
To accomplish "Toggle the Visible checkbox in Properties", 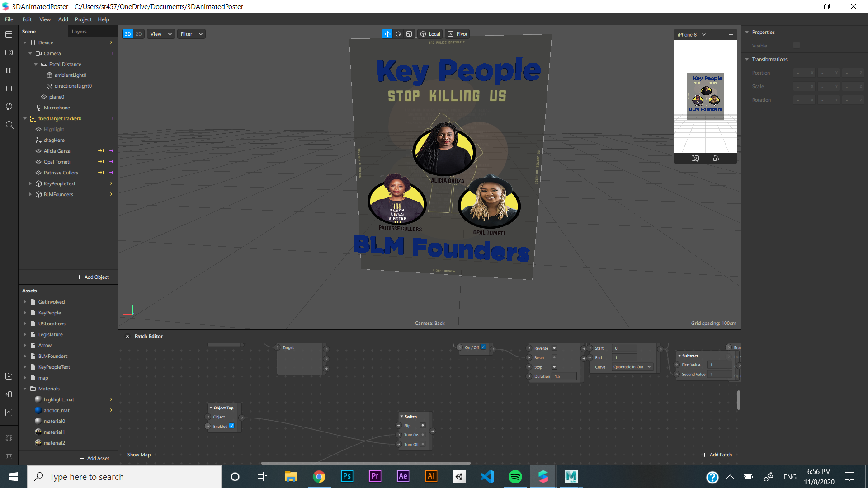I will (797, 46).
